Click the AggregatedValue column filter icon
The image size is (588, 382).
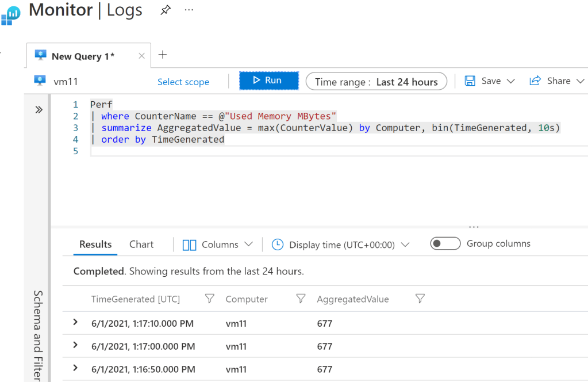pos(420,299)
